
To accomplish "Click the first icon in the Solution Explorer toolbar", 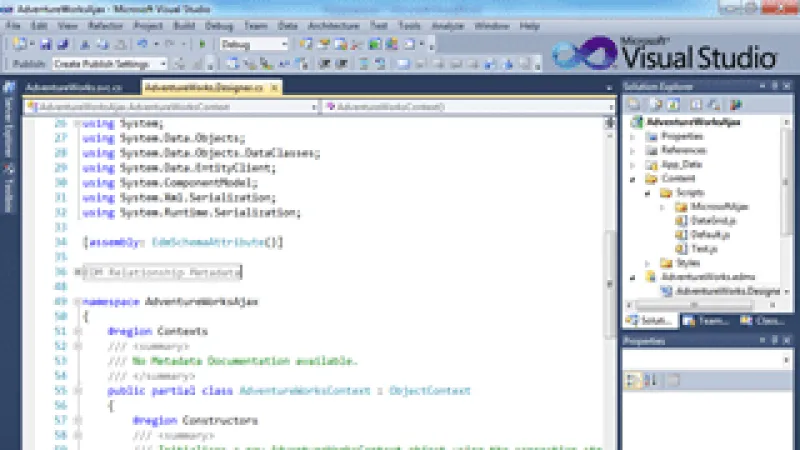I will [x=634, y=105].
